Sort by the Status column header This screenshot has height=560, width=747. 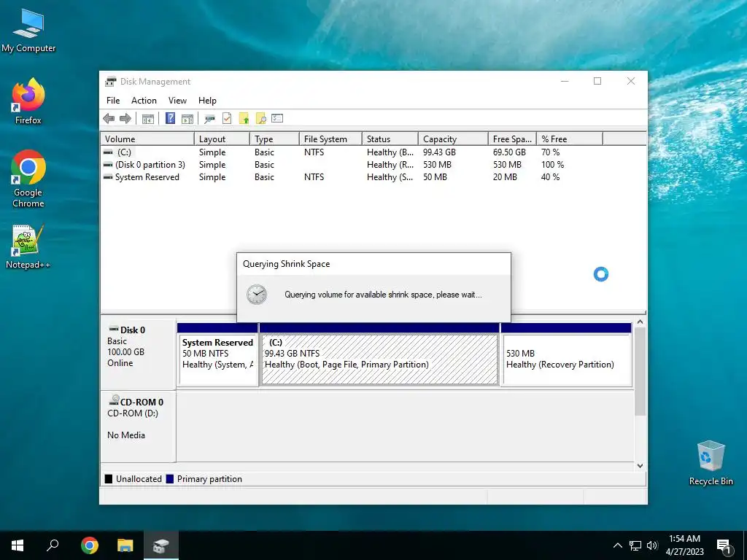click(390, 139)
